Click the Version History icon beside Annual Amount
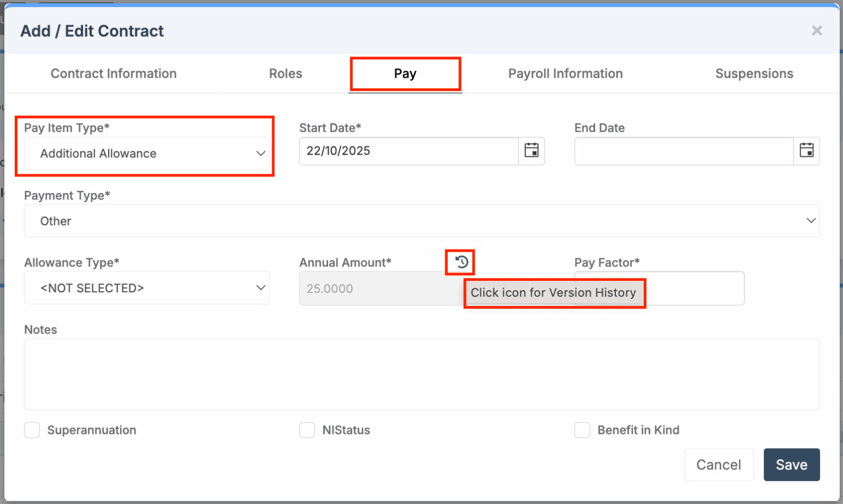This screenshot has height=504, width=843. point(460,262)
